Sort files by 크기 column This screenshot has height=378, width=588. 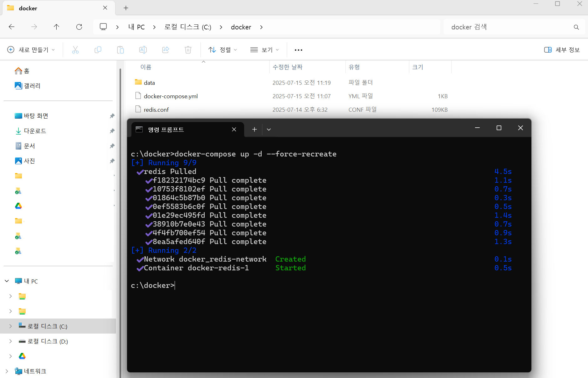pyautogui.click(x=418, y=67)
